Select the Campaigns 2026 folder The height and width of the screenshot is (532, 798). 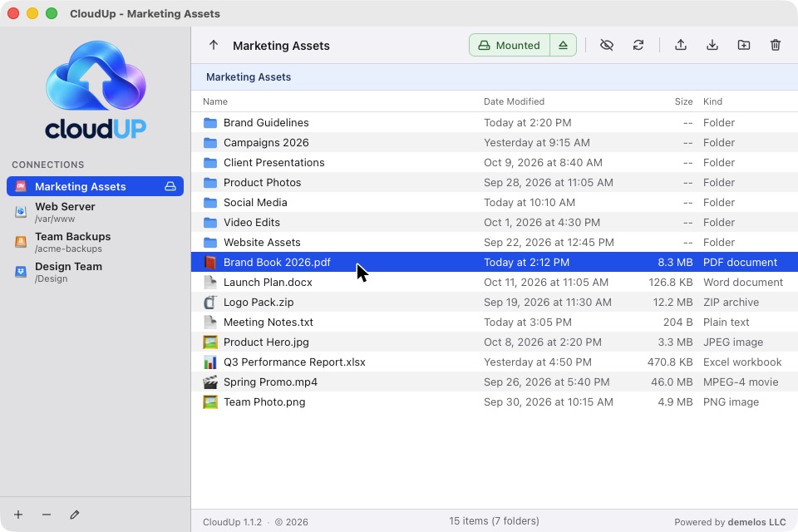point(494,142)
